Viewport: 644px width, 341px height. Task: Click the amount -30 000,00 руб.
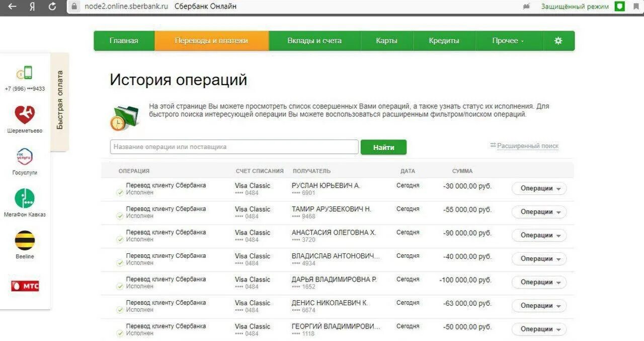pyautogui.click(x=467, y=186)
